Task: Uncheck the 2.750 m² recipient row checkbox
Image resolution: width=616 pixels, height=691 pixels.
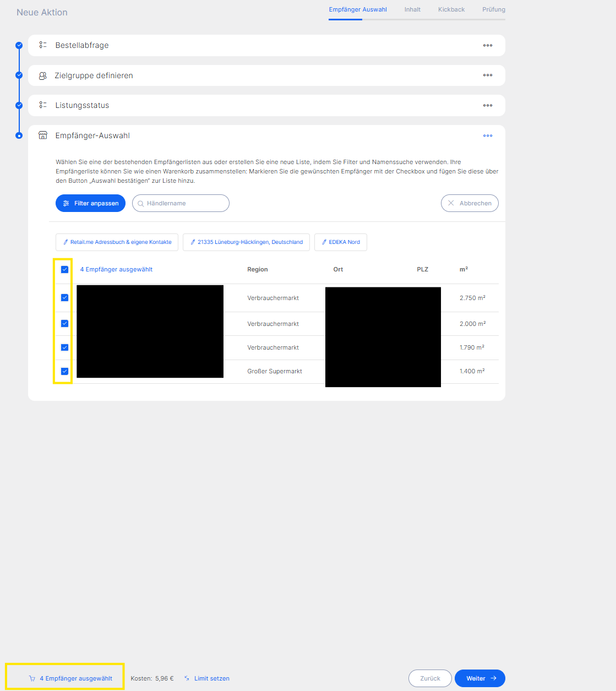Action: tap(64, 298)
